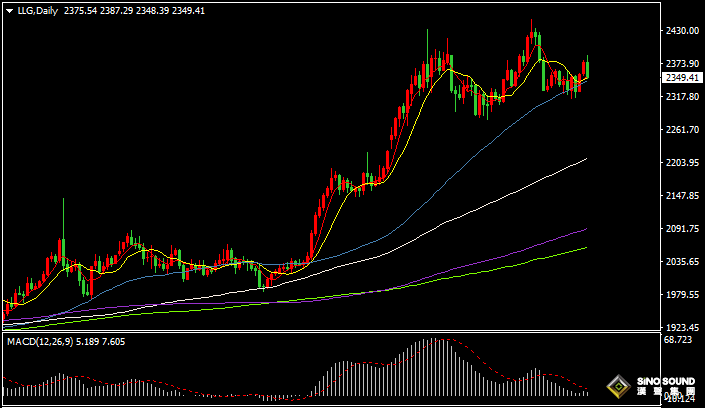Click the latest green candlestick on the chart
Viewport: 705px width, 408px height.
[x=587, y=69]
